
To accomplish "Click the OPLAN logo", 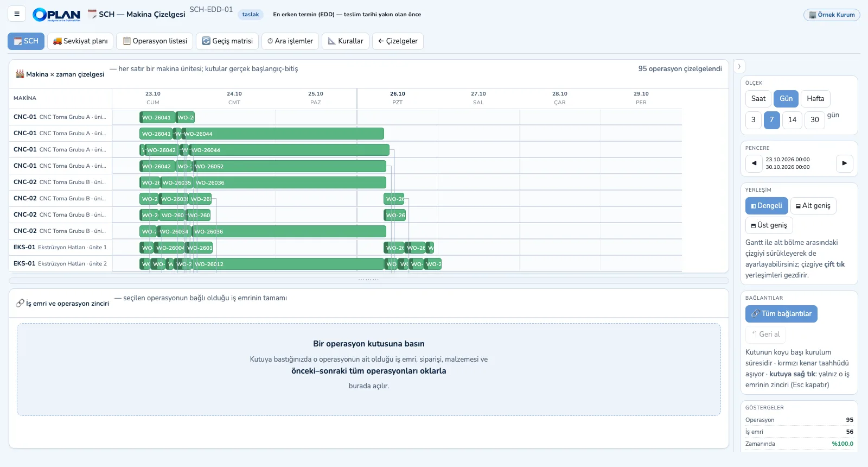I will [56, 15].
